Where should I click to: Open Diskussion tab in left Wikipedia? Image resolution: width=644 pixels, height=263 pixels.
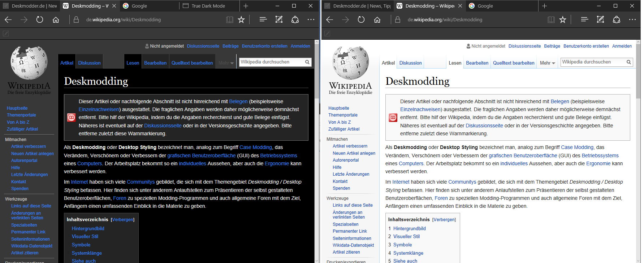[89, 63]
